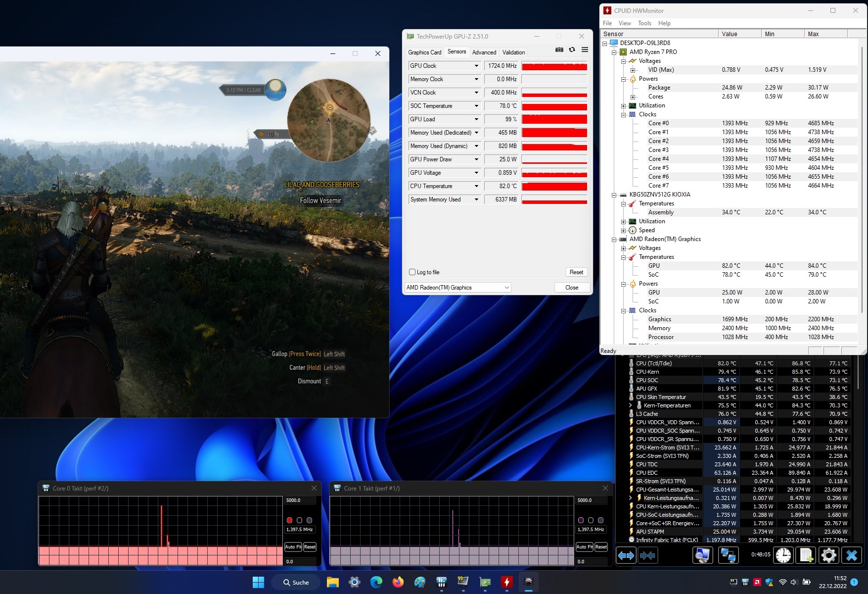This screenshot has height=594, width=868.
Task: Select the middle radio dot in Core 1 graph
Action: tap(591, 520)
